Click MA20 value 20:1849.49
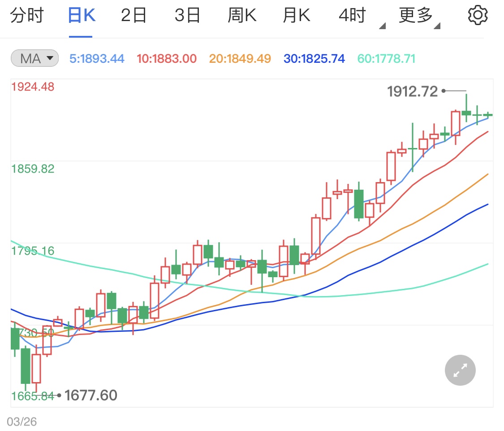 [240, 59]
